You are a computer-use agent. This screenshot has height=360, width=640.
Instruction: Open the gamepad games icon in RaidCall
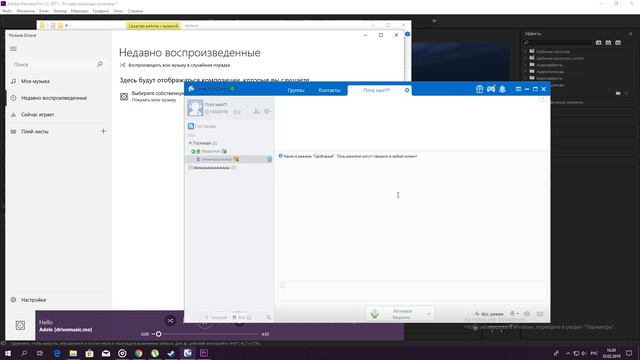[491, 89]
